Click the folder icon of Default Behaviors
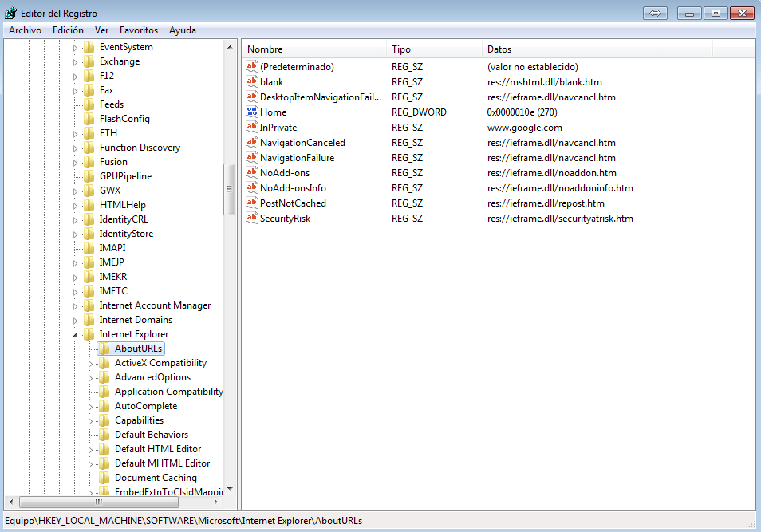The width and height of the screenshot is (761, 532). (104, 435)
